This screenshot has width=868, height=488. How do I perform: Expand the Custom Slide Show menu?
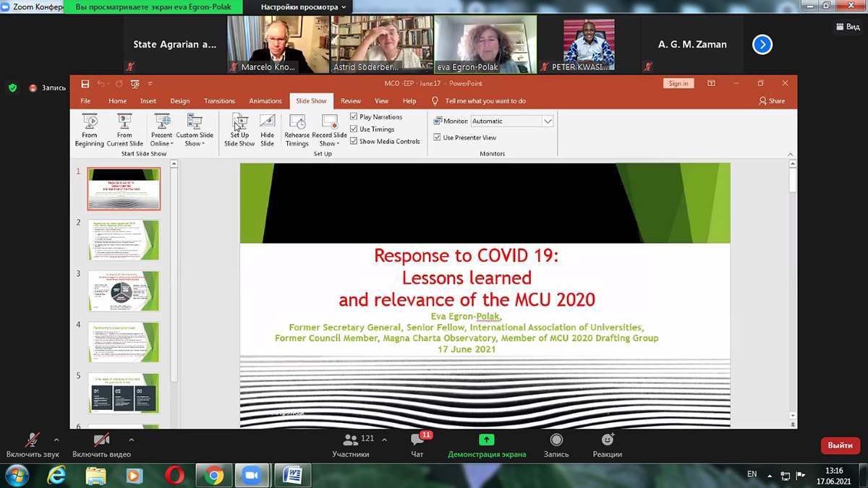[195, 131]
